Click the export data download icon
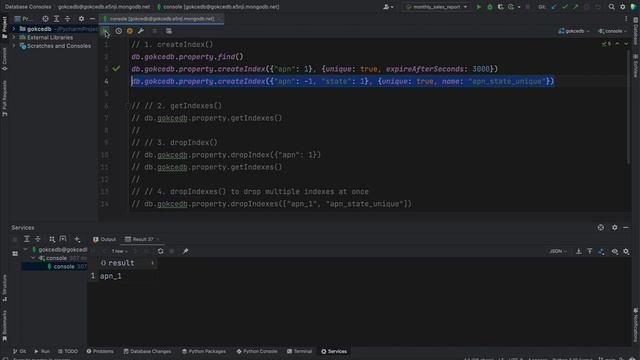Image resolution: width=640 pixels, height=360 pixels. pyautogui.click(x=579, y=251)
